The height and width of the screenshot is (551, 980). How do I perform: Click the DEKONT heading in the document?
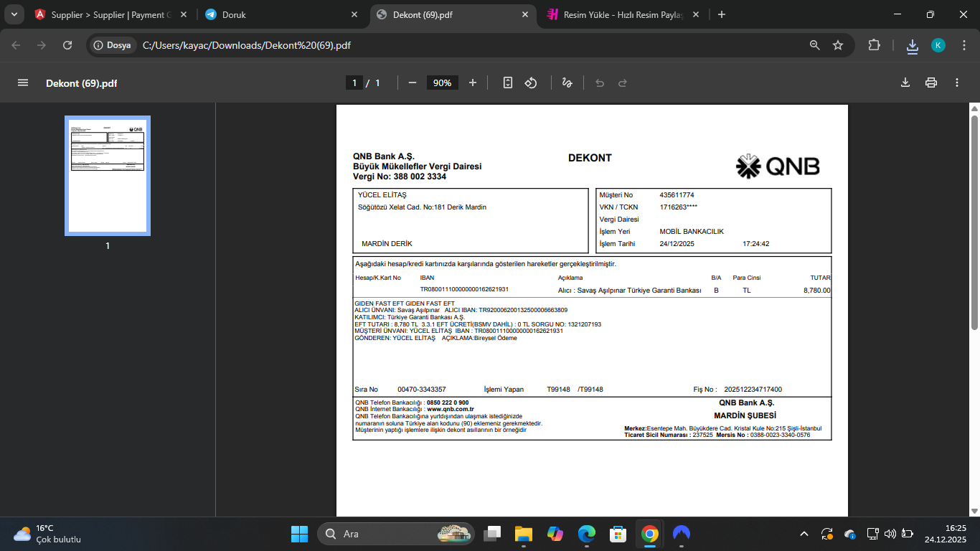pyautogui.click(x=590, y=158)
